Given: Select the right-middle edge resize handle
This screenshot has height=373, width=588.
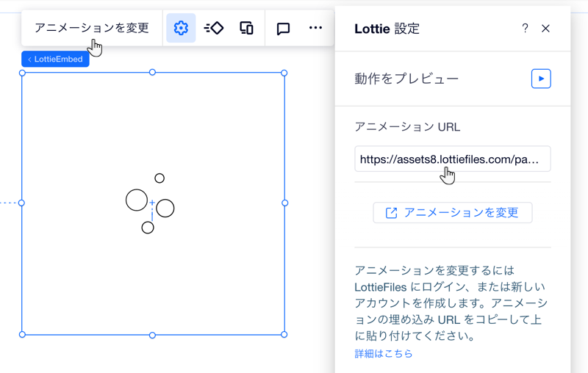Looking at the screenshot, I should click(285, 203).
